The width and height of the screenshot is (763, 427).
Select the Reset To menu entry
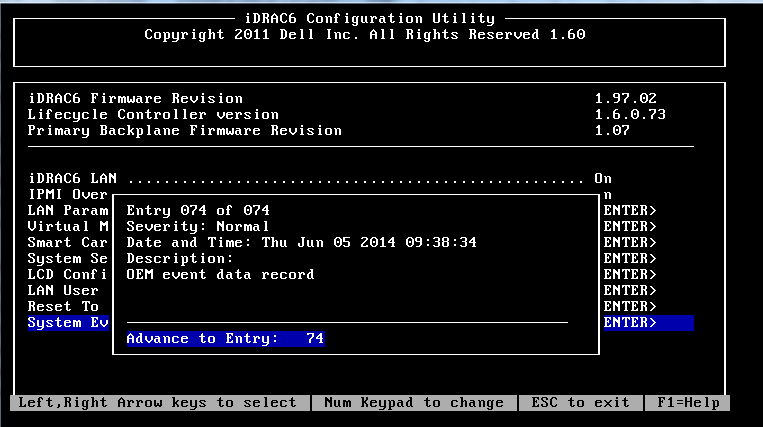click(63, 307)
